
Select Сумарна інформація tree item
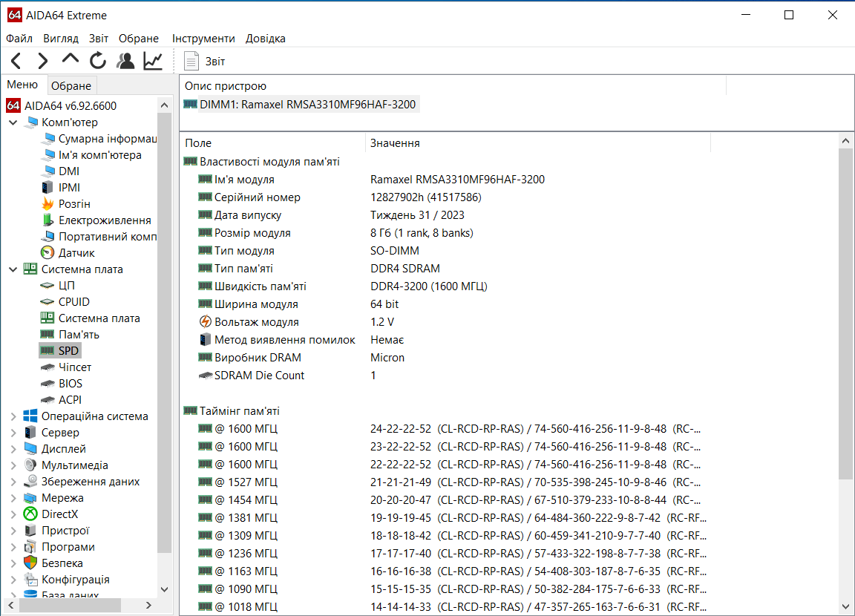(108, 139)
